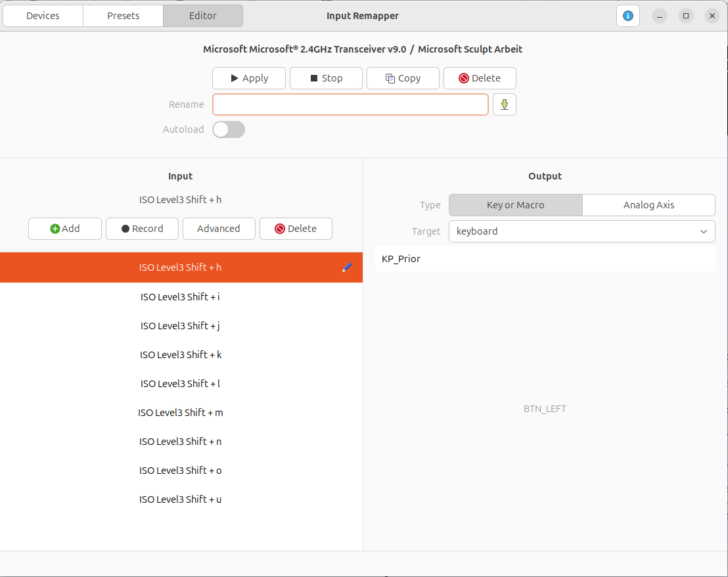Open the Target keyboard dropdown

click(581, 231)
